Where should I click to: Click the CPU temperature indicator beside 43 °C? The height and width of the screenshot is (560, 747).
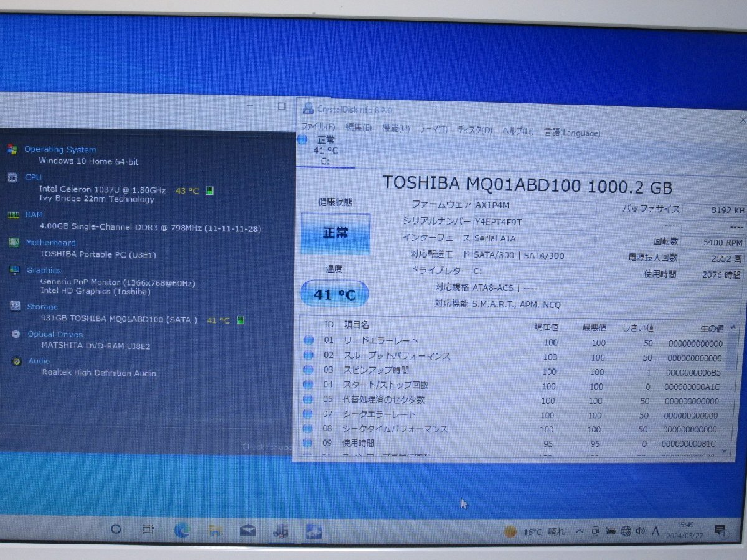tap(210, 190)
